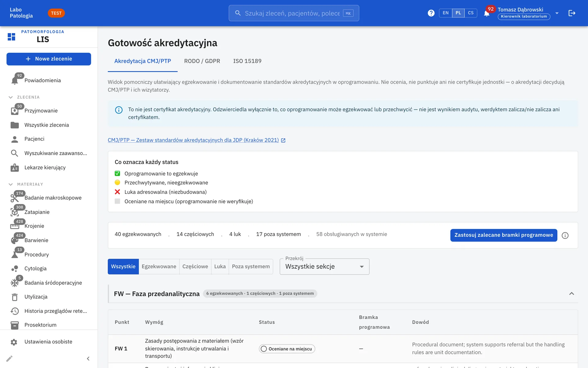Open Badania śródoperacyjne snowflake item
Viewport: 588px width, 368px height.
coord(49,283)
